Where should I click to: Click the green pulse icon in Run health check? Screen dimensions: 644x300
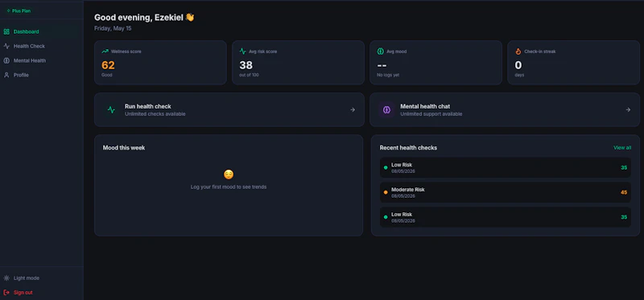point(111,109)
